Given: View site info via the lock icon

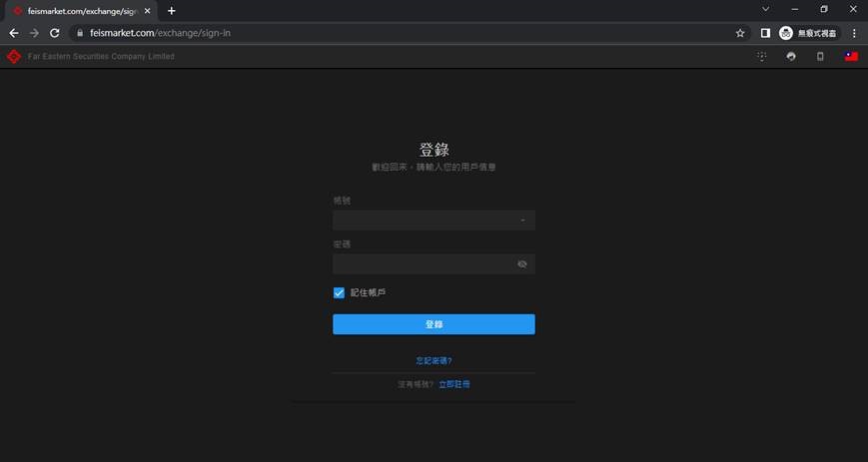Looking at the screenshot, I should tap(80, 33).
